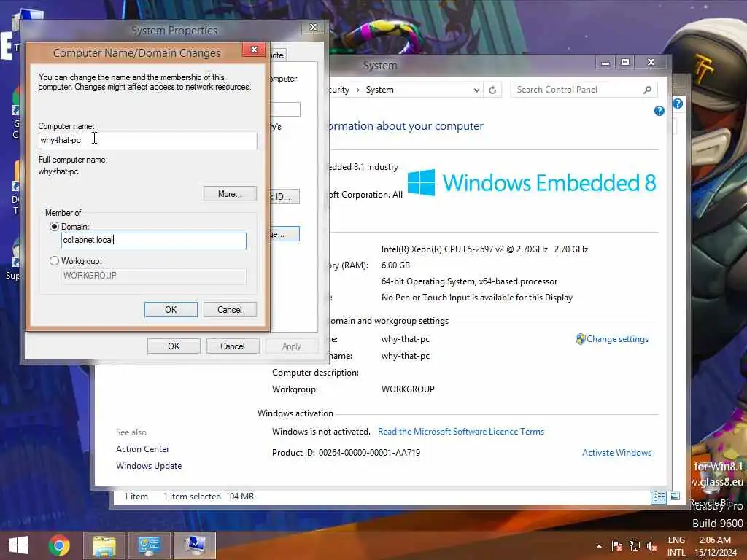This screenshot has height=560, width=747.
Task: Close the System Properties window
Action: pyautogui.click(x=313, y=27)
